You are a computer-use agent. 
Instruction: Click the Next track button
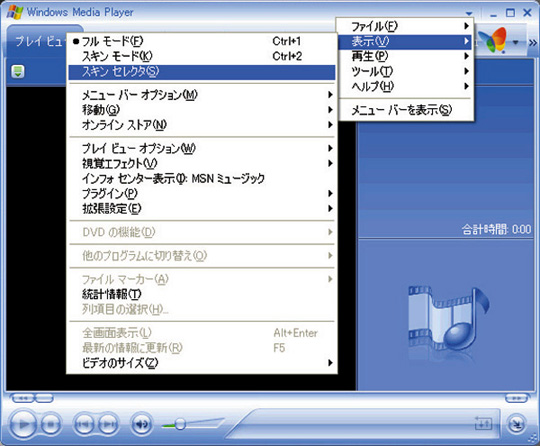click(x=108, y=424)
